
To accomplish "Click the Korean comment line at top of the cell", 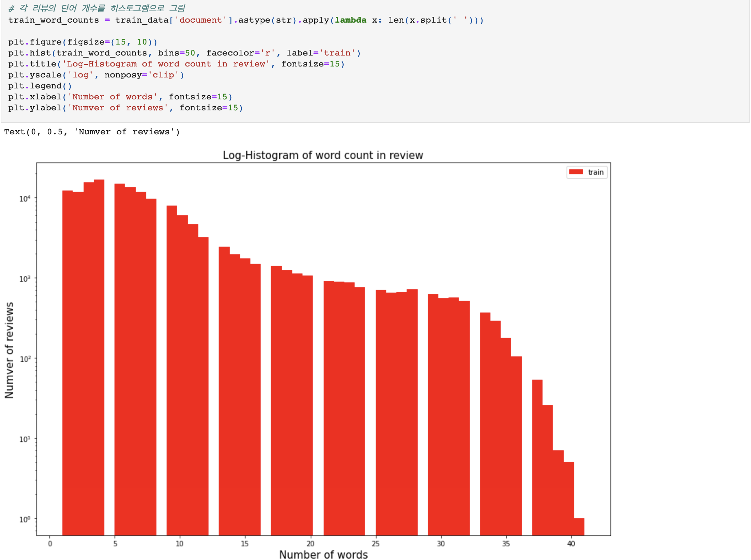I will (x=97, y=8).
